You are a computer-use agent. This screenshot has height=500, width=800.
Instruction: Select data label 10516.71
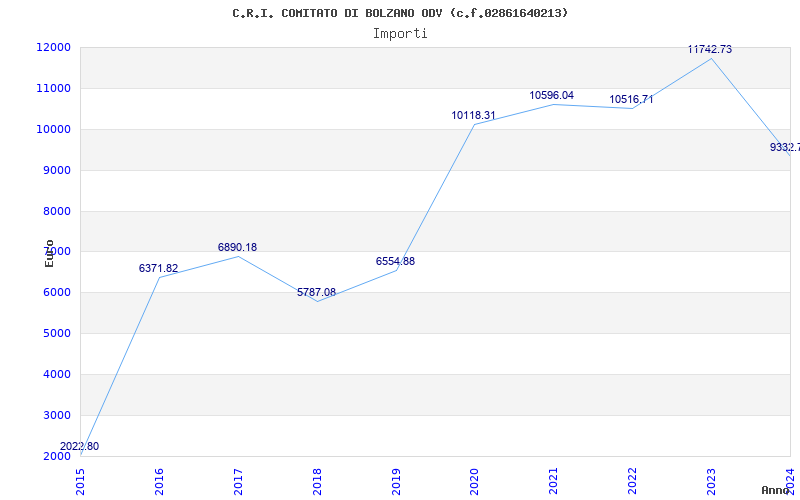(631, 99)
